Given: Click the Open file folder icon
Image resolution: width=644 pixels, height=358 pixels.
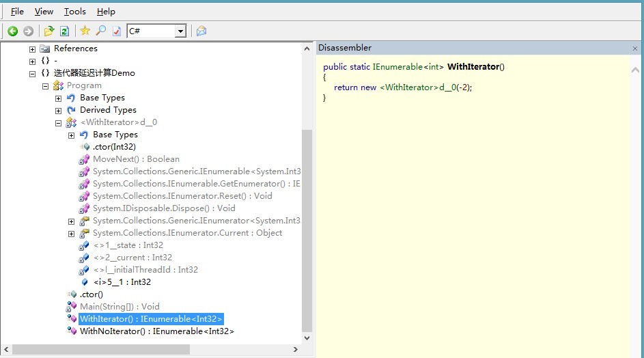Looking at the screenshot, I should click(x=49, y=31).
